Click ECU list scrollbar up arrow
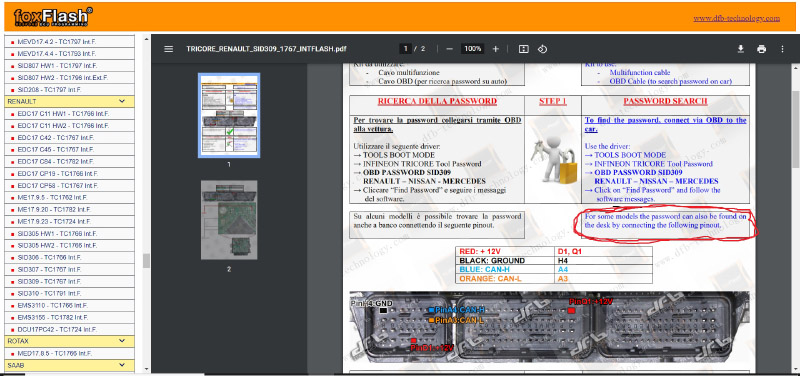 coord(146,39)
